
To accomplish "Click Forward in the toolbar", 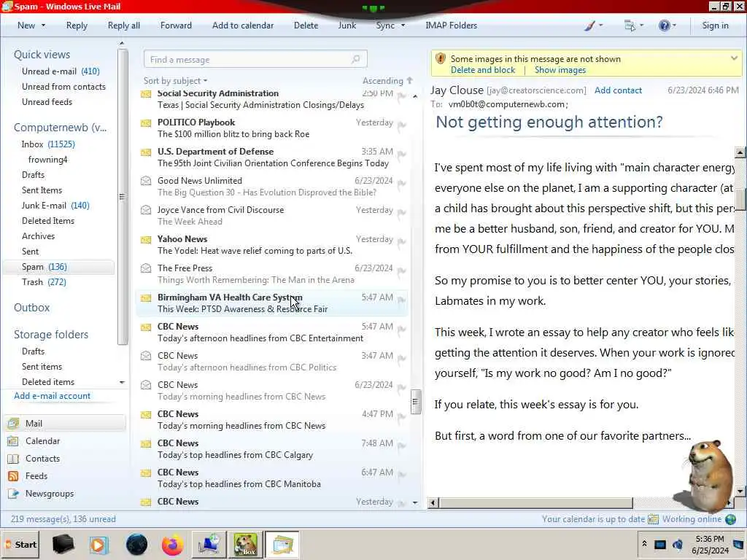I will (176, 26).
